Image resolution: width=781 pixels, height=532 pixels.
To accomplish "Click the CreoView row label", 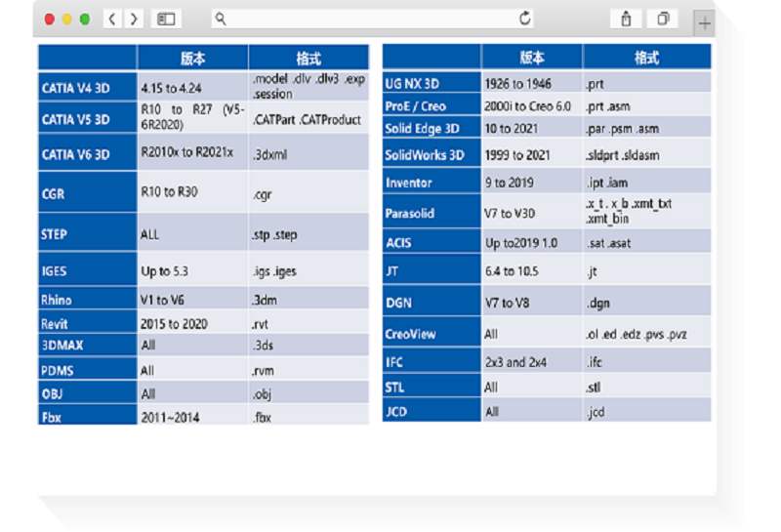I will pyautogui.click(x=432, y=334).
